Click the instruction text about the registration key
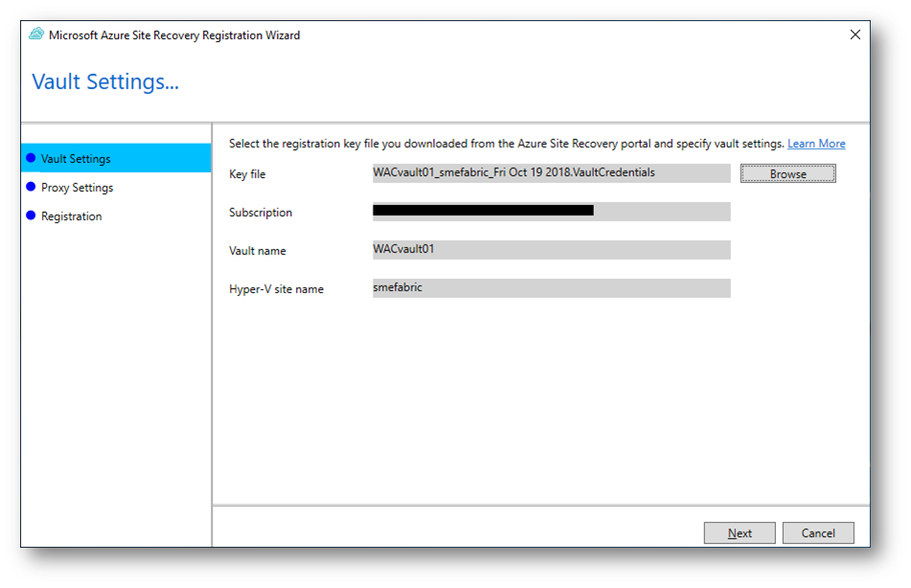 pyautogui.click(x=506, y=144)
